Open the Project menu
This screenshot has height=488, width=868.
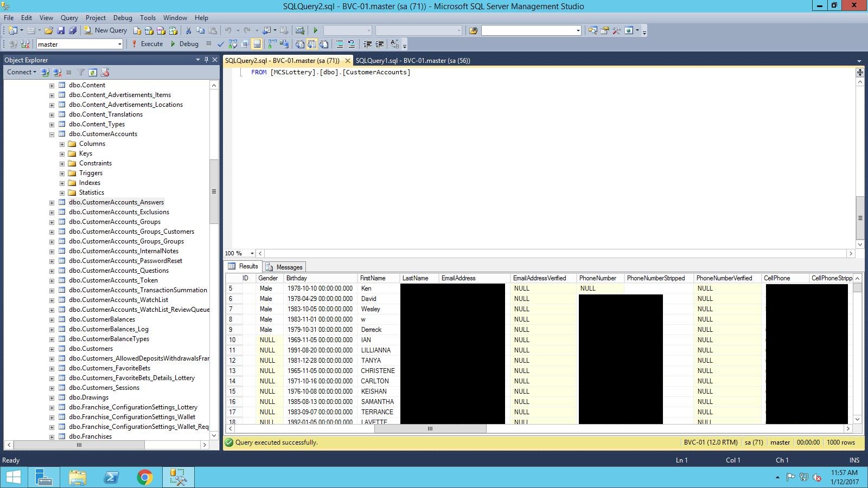tap(95, 17)
